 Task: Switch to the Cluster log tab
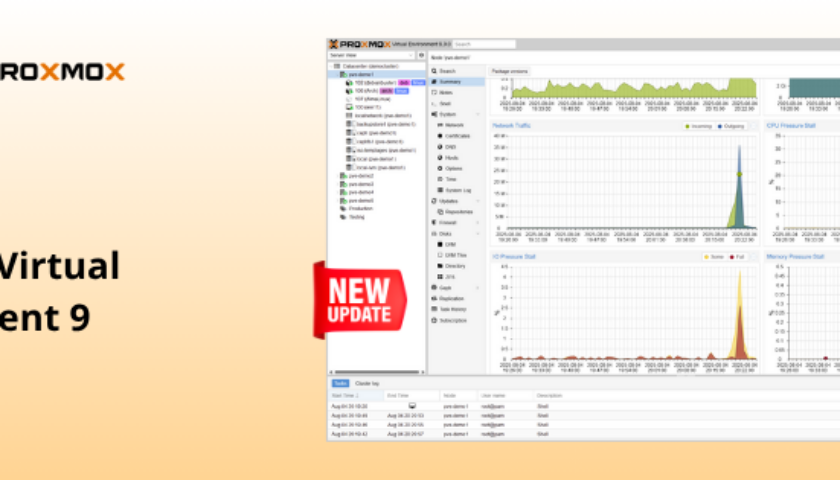pos(367,383)
